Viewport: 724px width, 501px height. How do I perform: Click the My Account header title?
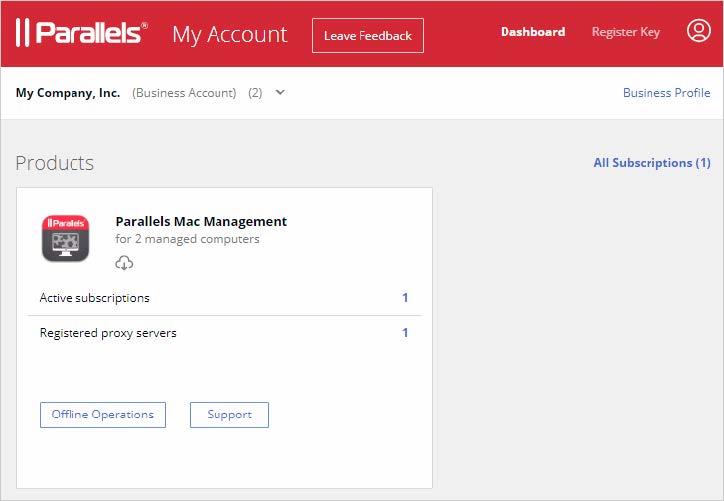tap(230, 35)
